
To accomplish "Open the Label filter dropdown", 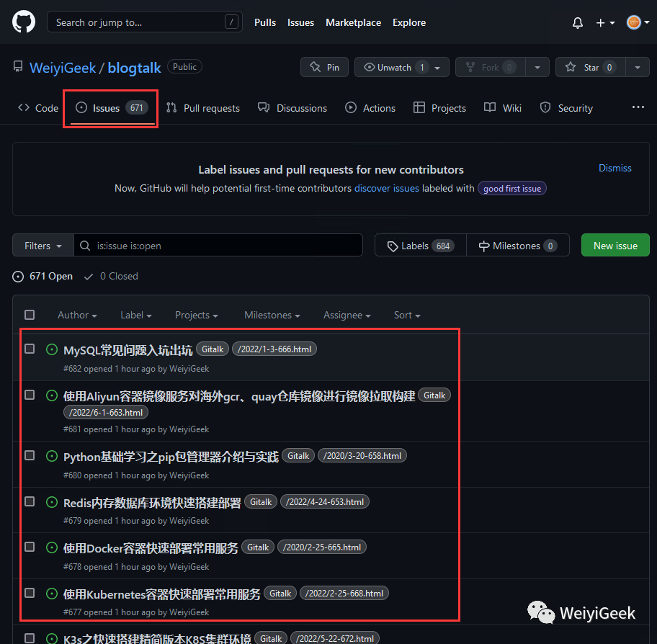I will 135,315.
